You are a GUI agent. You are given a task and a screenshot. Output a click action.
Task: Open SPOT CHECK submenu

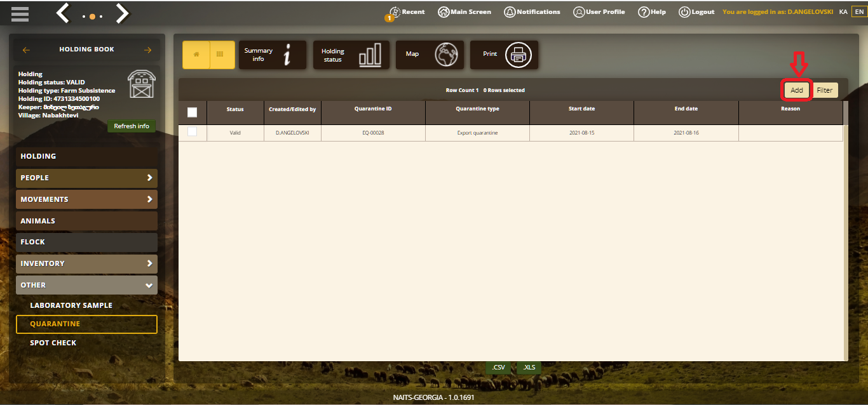pyautogui.click(x=53, y=343)
